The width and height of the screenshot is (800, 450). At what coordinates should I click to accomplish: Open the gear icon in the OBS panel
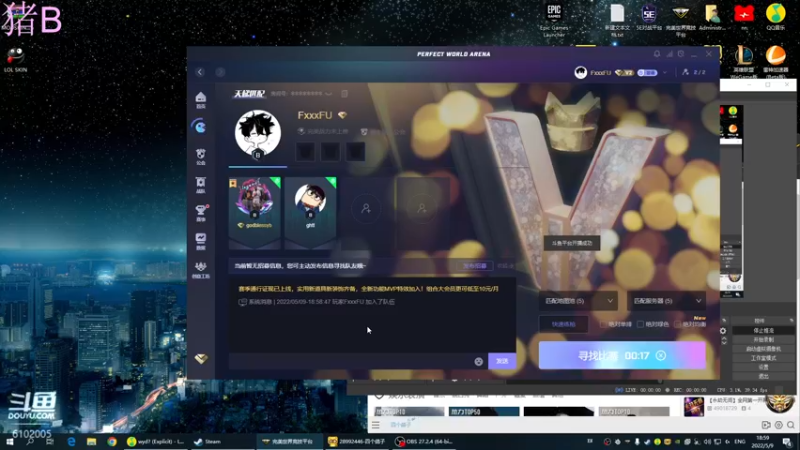(723, 331)
